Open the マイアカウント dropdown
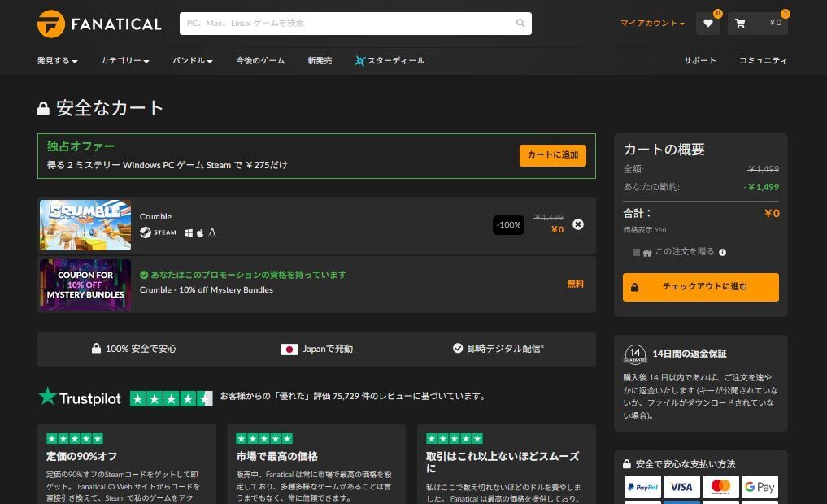Screen dimensions: 827x504 click(x=652, y=24)
